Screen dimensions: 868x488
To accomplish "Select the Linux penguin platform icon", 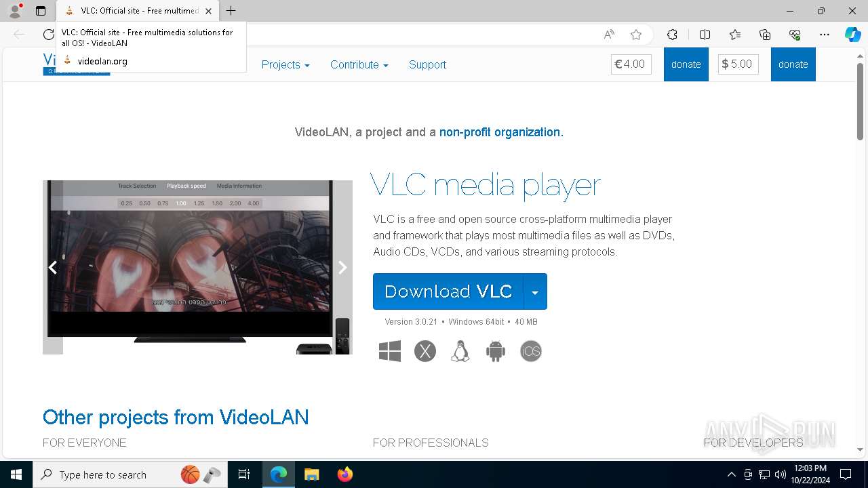I will coord(460,351).
